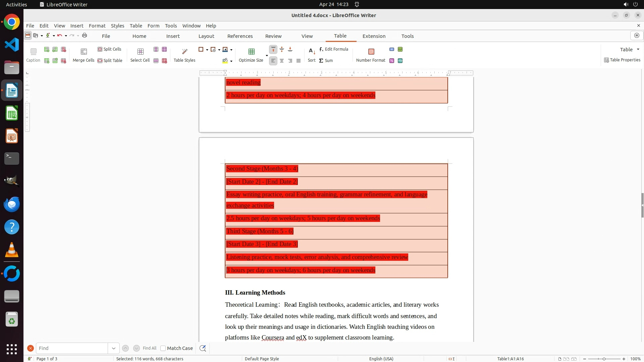Expand the Borders dropdown arrow

coord(207,50)
